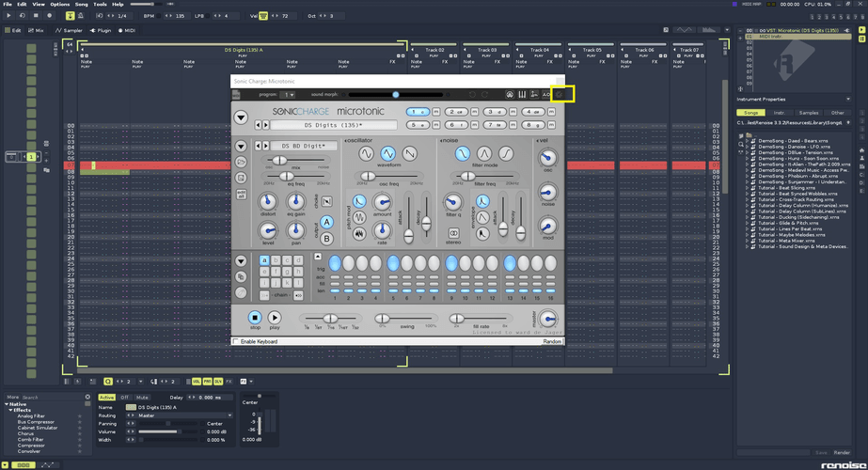Open Microtonic program number dropdown

click(x=288, y=95)
